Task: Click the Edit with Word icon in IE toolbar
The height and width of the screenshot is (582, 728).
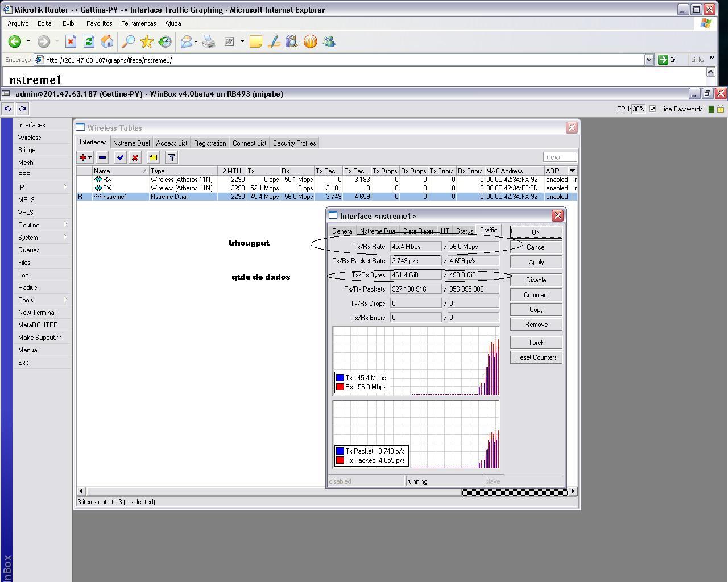Action: (x=230, y=41)
